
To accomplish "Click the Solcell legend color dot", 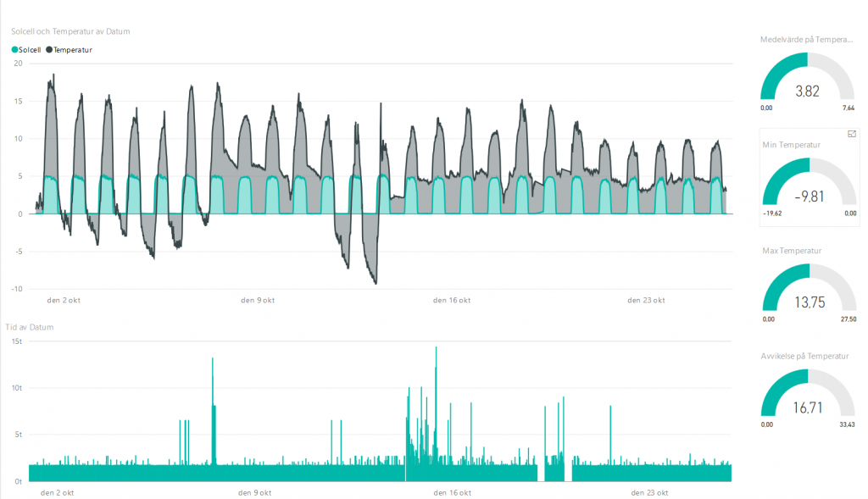I will tap(15, 50).
